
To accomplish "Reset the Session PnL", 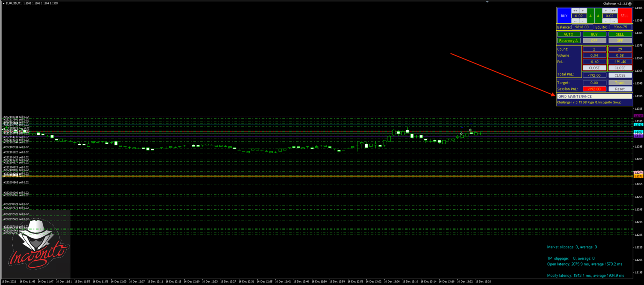I will tap(620, 89).
